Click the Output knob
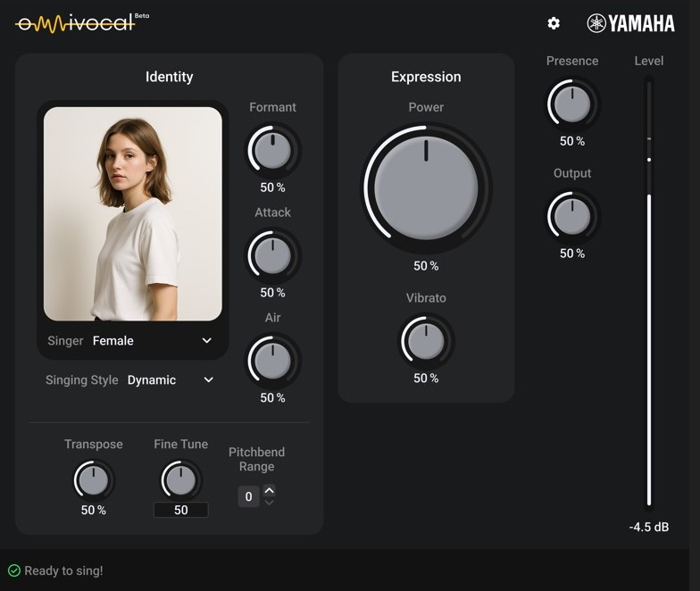This screenshot has width=700, height=591. click(572, 217)
